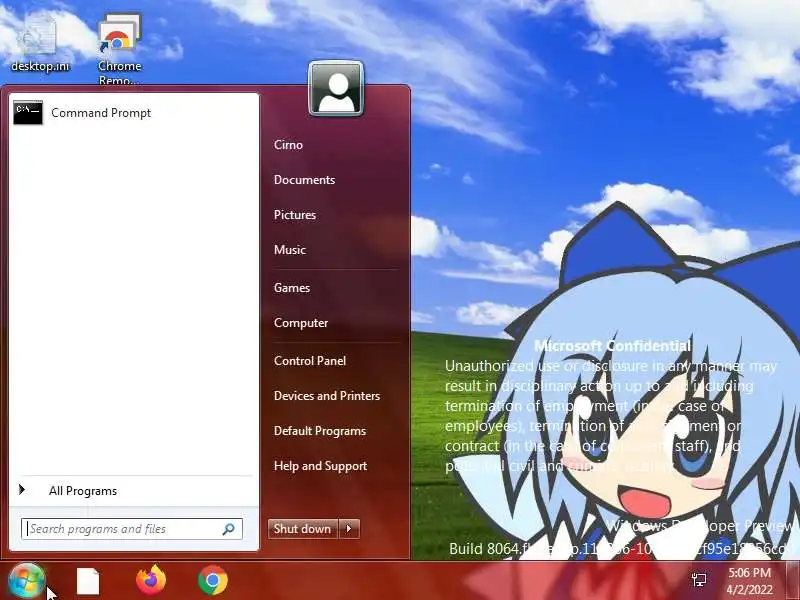800x600 pixels.
Task: Click the Windows Start orb
Action: point(27,581)
